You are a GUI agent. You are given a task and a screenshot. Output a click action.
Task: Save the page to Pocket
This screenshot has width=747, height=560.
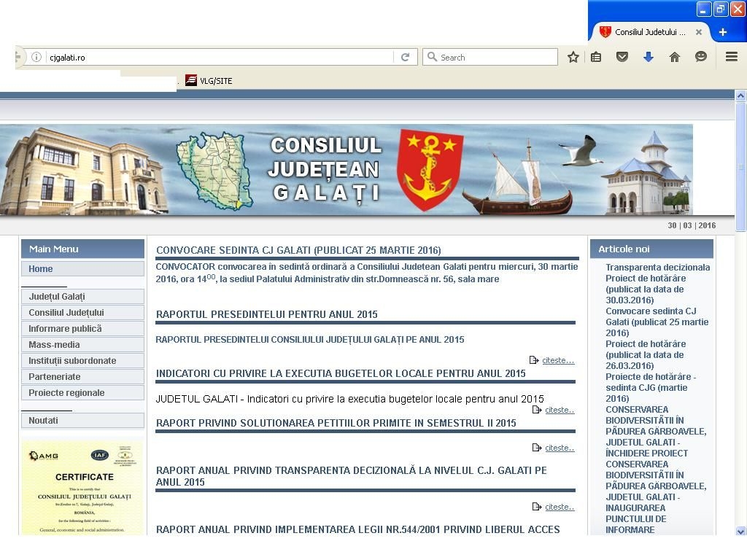tap(622, 57)
